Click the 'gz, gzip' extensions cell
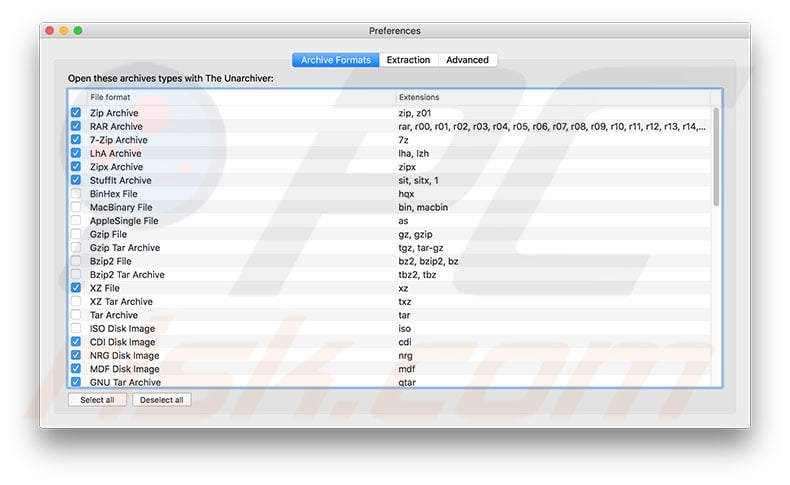 (415, 234)
